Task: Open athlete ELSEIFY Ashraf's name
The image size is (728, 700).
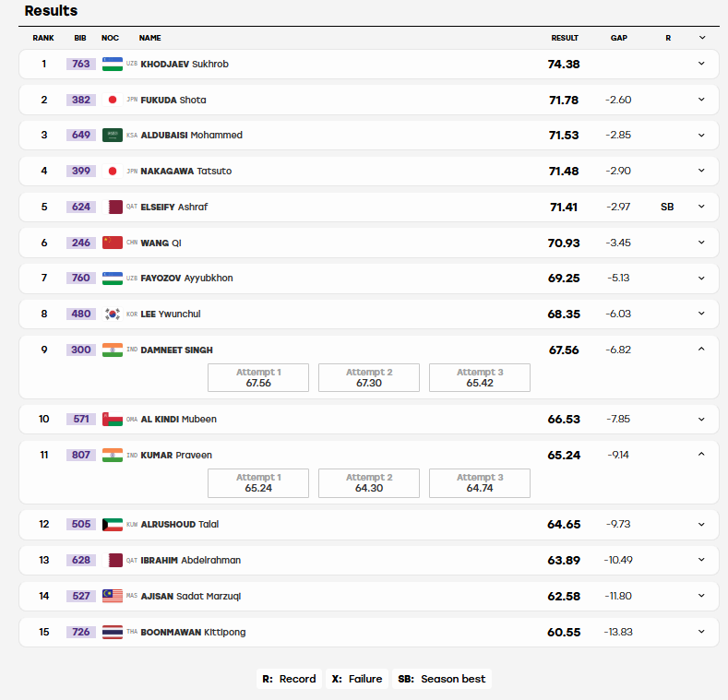Action: [174, 207]
